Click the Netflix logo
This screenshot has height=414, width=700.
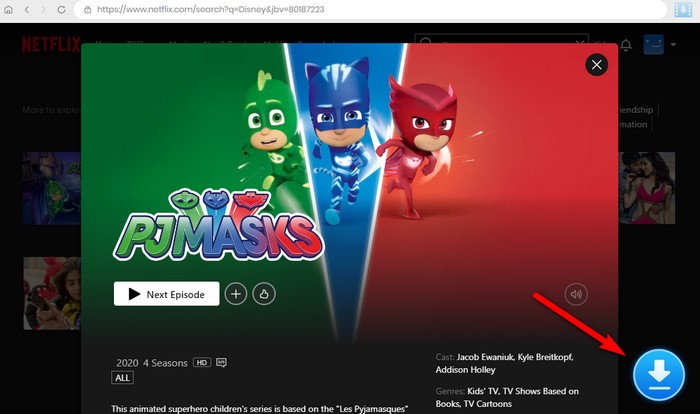(51, 45)
